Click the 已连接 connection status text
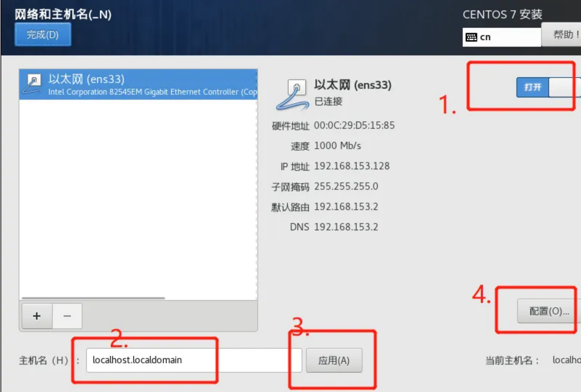The width and height of the screenshot is (581, 392). click(x=328, y=102)
